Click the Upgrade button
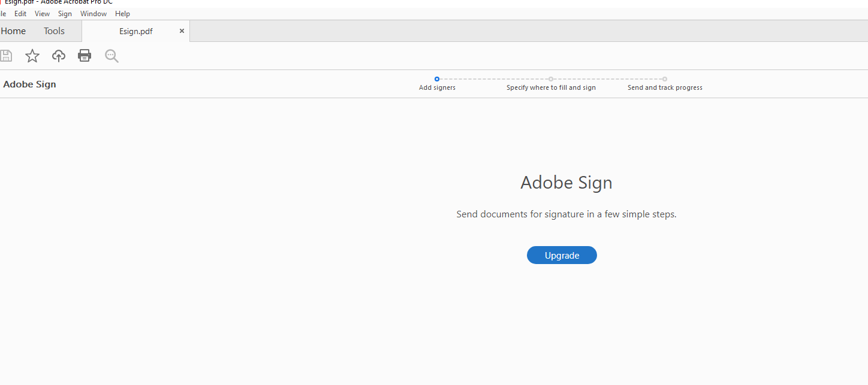 click(561, 254)
